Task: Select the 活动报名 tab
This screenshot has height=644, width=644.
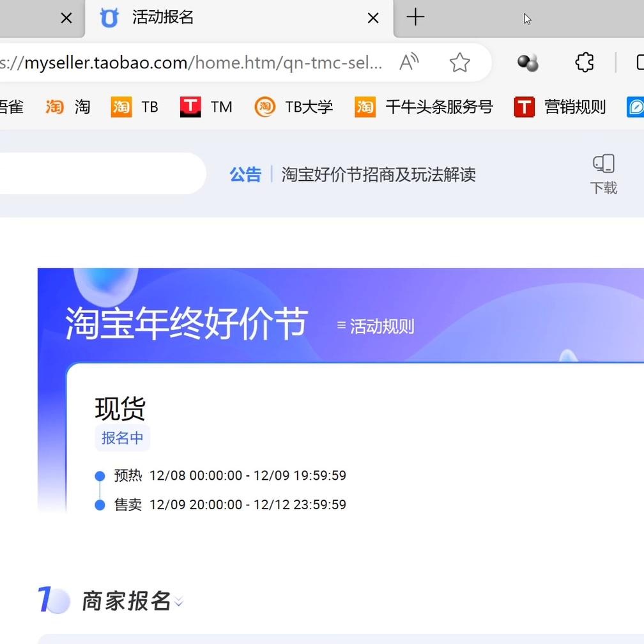Action: tap(239, 18)
